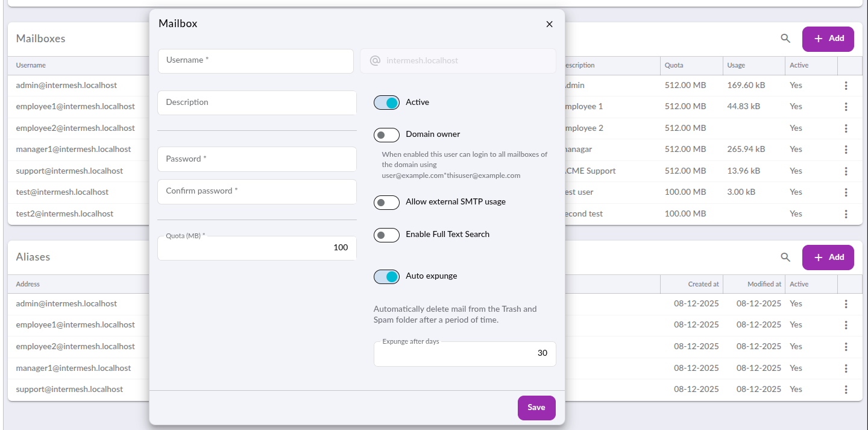Select manager1@intermesh.localhost in Aliases
Image resolution: width=868 pixels, height=430 pixels.
click(x=74, y=368)
